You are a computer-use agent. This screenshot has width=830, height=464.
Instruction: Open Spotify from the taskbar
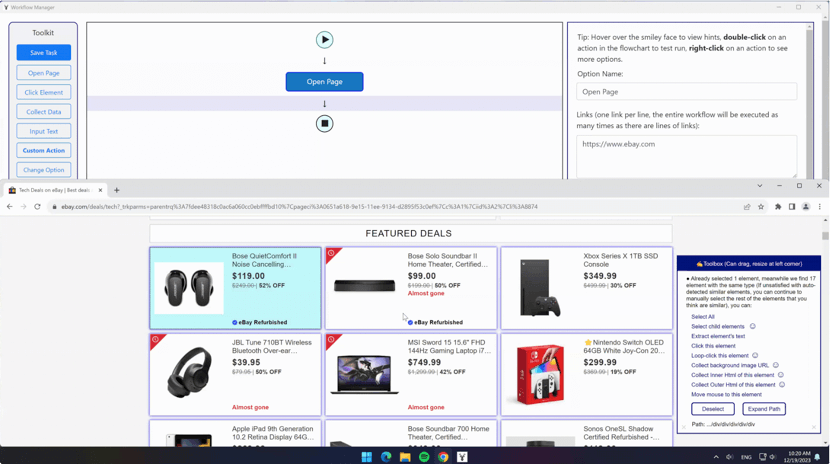tap(424, 457)
